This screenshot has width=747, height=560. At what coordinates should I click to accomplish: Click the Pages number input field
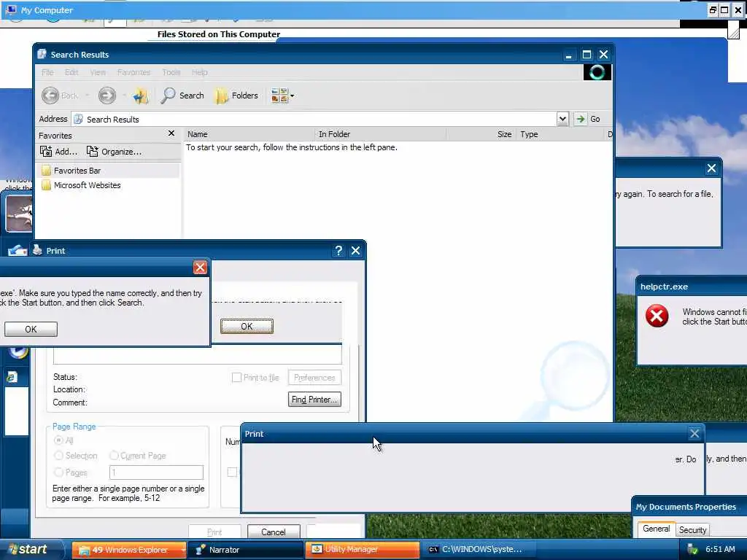(156, 472)
